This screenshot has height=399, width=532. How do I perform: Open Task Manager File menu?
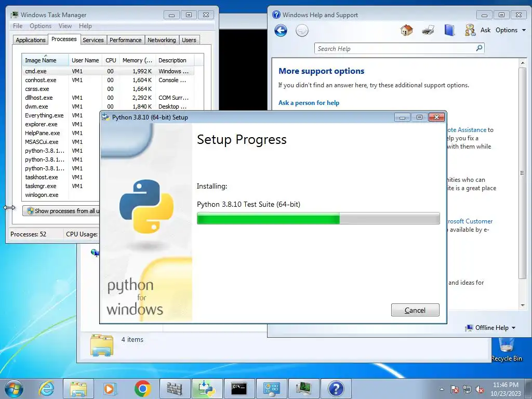[18, 26]
